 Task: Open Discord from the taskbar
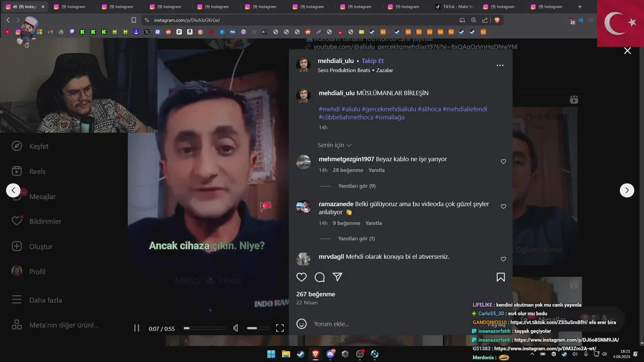pyautogui.click(x=331, y=354)
